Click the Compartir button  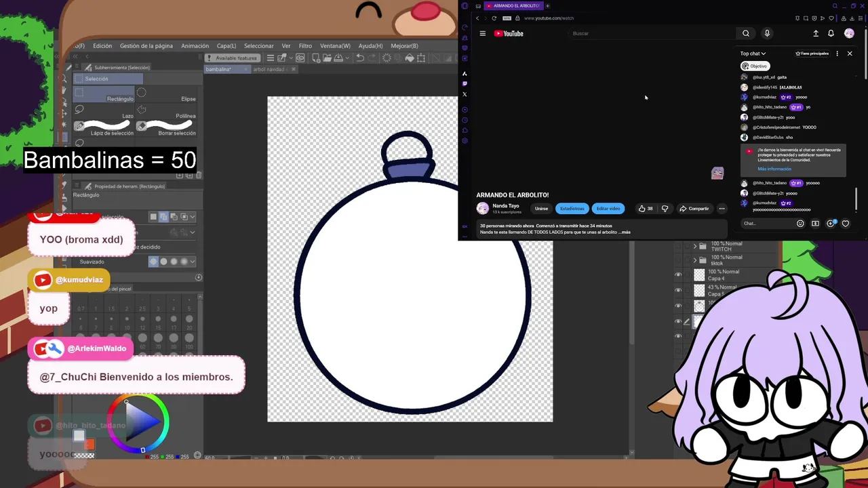694,209
